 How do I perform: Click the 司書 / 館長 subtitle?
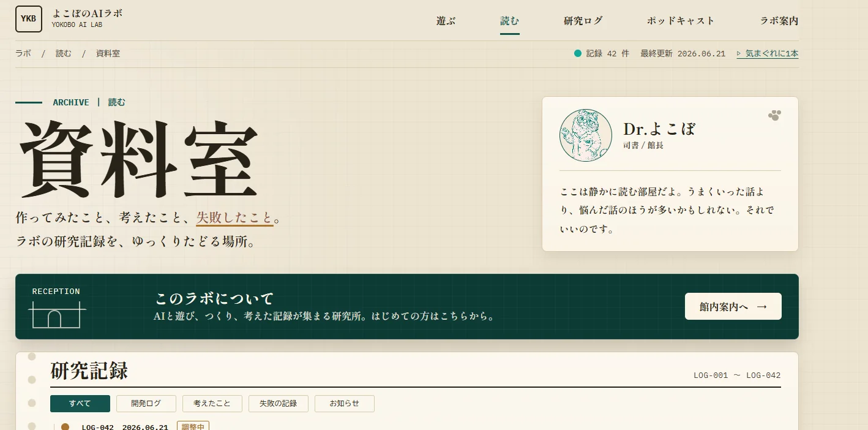point(643,146)
